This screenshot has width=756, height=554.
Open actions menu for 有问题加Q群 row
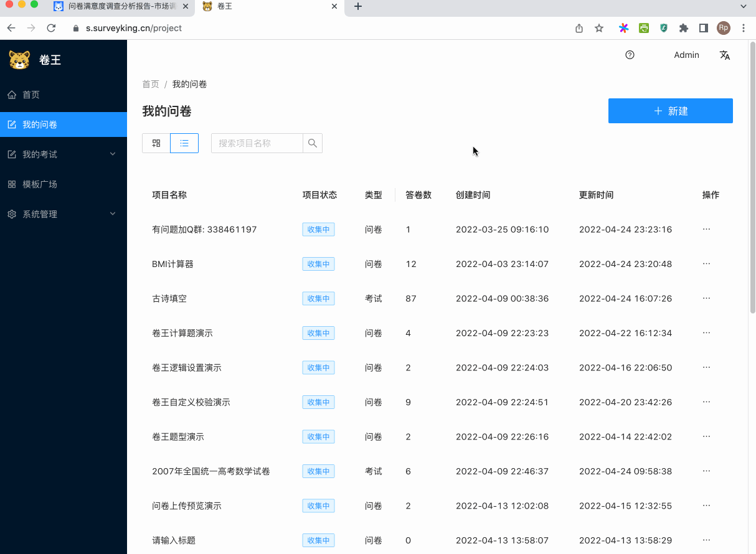(706, 229)
